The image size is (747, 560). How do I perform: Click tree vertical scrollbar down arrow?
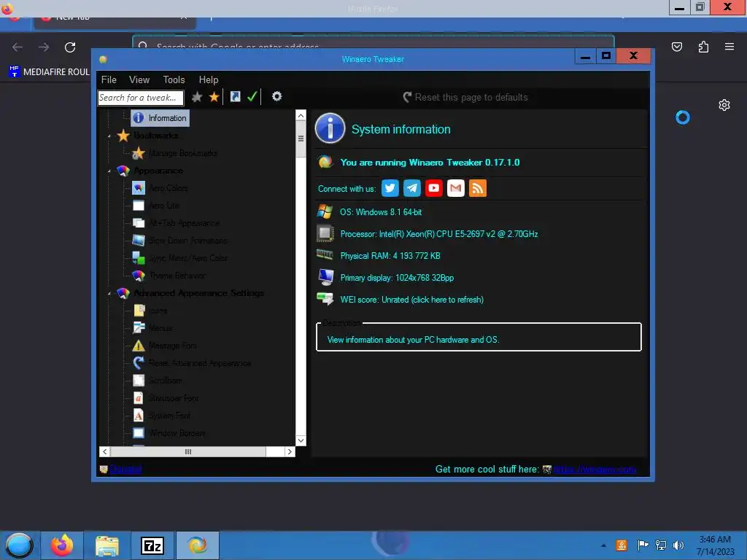(x=301, y=440)
